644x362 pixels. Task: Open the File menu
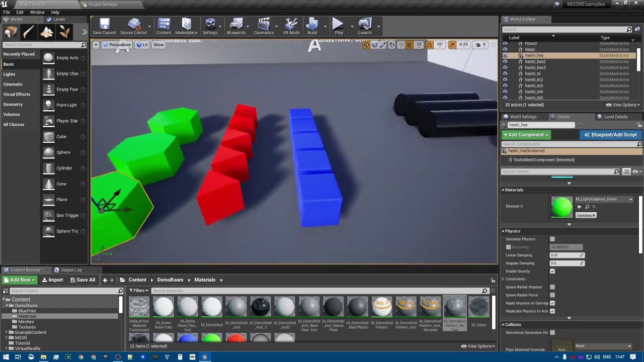7,12
